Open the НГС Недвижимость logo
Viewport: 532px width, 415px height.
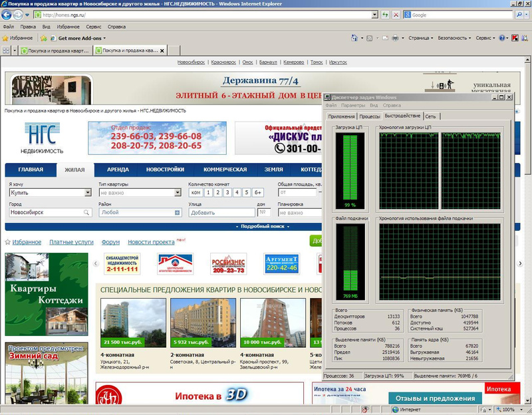click(42, 138)
